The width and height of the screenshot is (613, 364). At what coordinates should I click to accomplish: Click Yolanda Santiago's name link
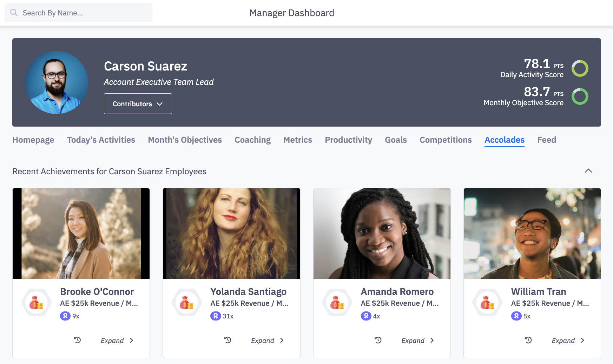point(248,291)
